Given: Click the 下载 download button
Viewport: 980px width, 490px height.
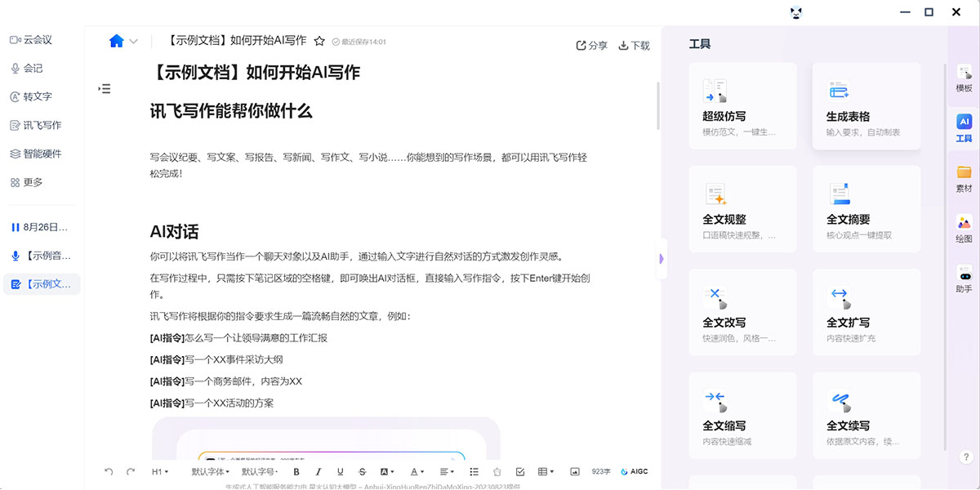Looking at the screenshot, I should pos(635,46).
